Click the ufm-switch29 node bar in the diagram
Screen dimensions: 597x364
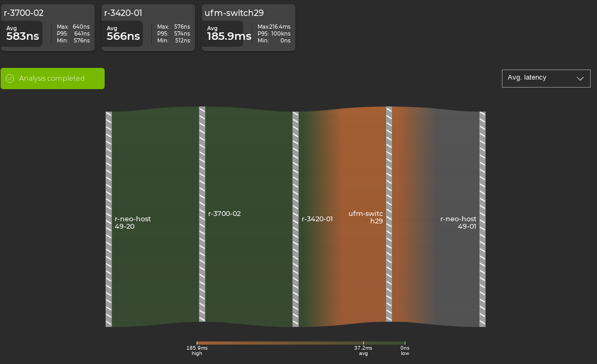(388, 218)
